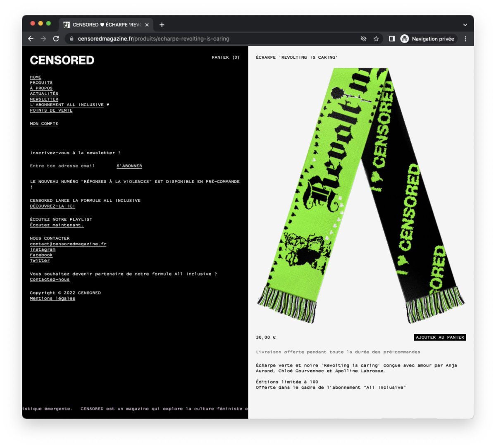
Task: Click the 'NOUS CONTACTER' heading
Action: pos(50,238)
